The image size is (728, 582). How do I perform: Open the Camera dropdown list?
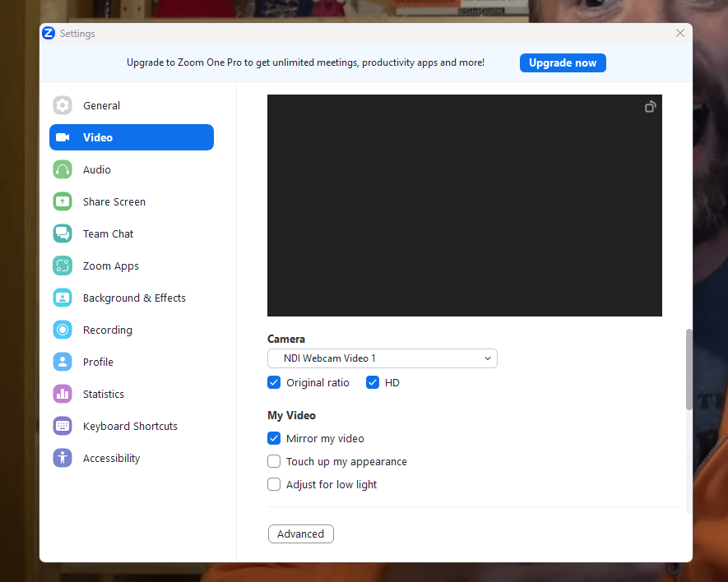pyautogui.click(x=383, y=358)
